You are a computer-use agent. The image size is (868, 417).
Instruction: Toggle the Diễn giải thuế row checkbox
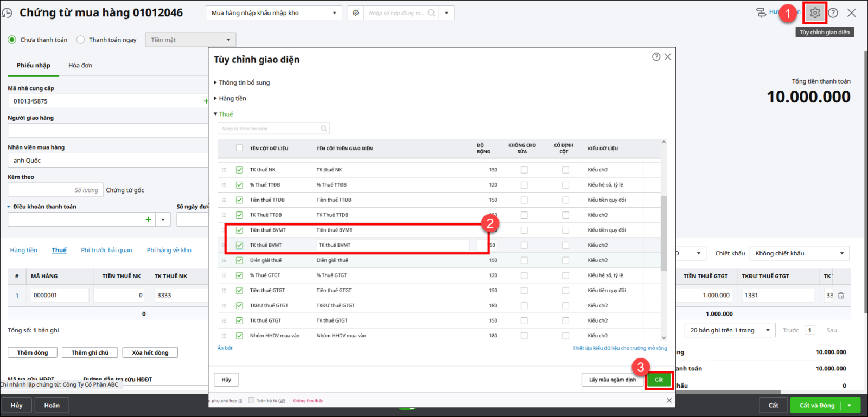239,260
